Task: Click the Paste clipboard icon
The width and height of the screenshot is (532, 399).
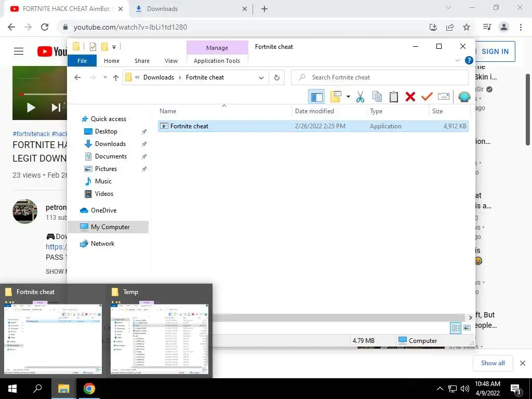Action: [394, 97]
